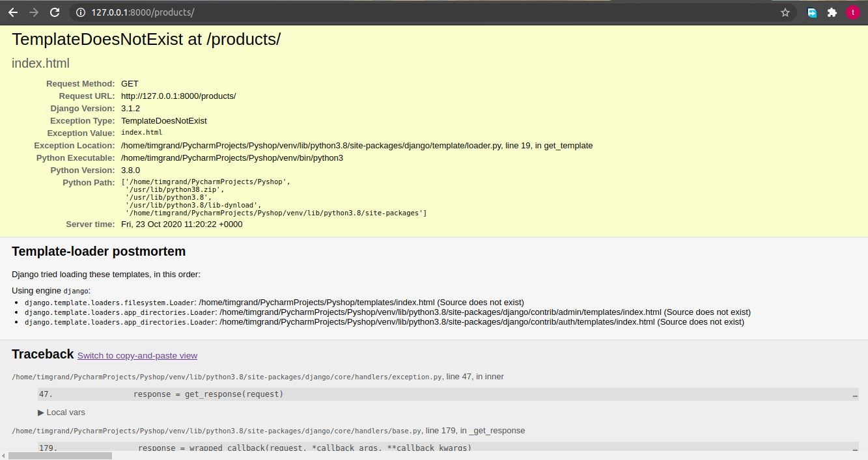Image resolution: width=868 pixels, height=460 pixels.
Task: Select the contrib/admin/templates/index.html loader entry
Action: (387, 312)
